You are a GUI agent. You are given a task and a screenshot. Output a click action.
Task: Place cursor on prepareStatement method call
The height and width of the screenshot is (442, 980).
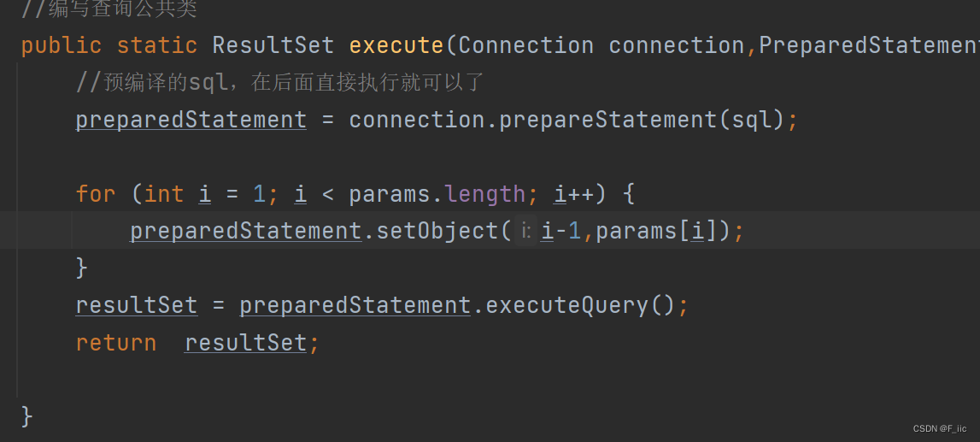pyautogui.click(x=607, y=120)
